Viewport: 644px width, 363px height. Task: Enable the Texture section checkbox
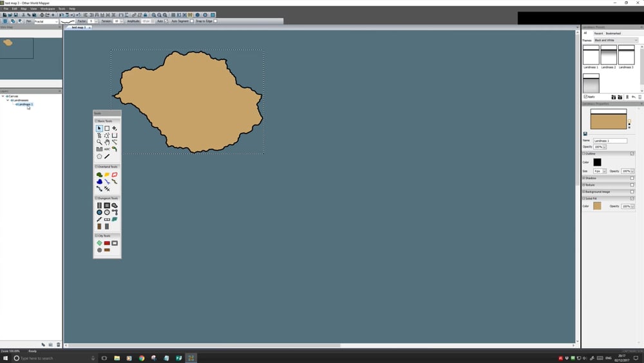pyautogui.click(x=632, y=185)
